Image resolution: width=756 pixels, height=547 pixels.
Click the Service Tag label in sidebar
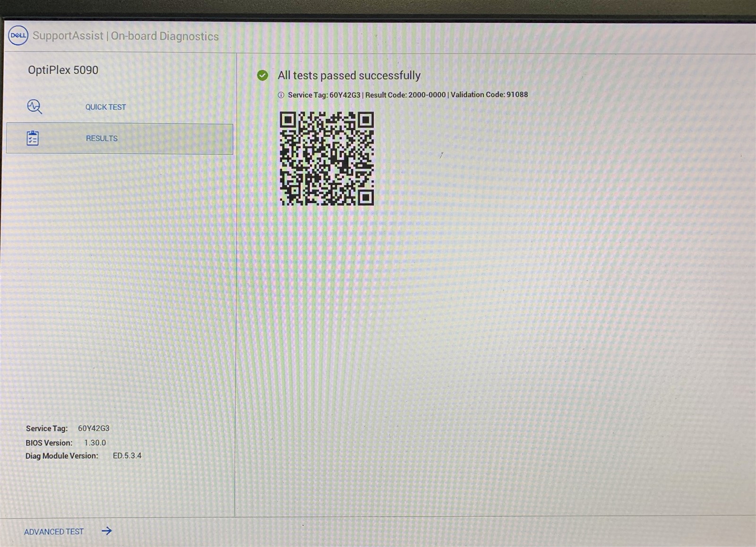tap(47, 428)
